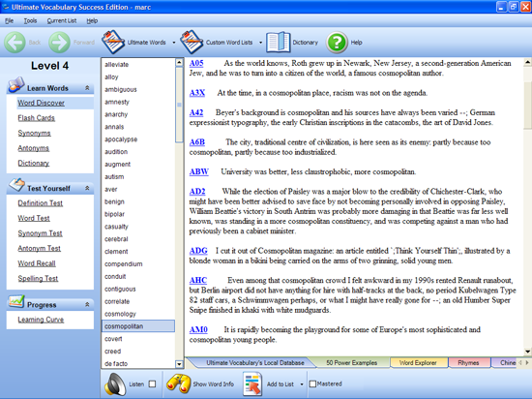Open the Dictionary book icon
The image size is (532, 399).
279,43
